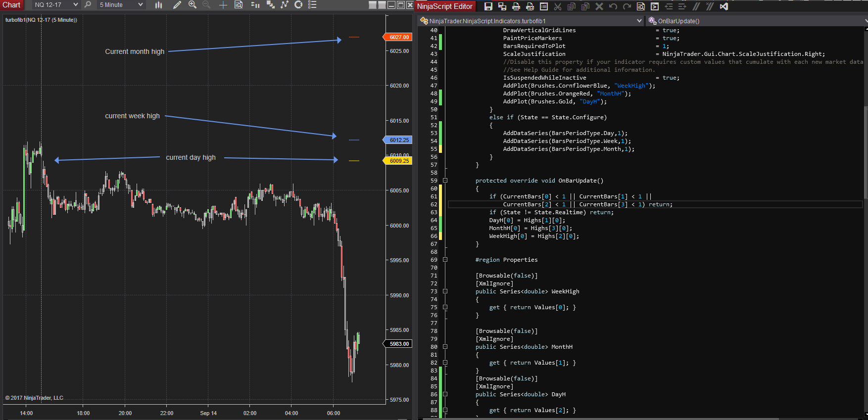
Task: Open the chart drawing tools pencil
Action: pos(177,5)
